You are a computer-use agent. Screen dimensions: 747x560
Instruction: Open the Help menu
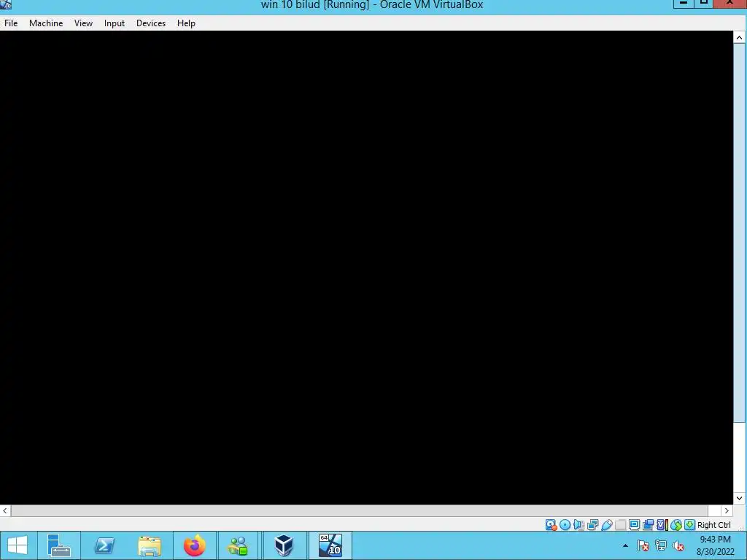[x=186, y=23]
